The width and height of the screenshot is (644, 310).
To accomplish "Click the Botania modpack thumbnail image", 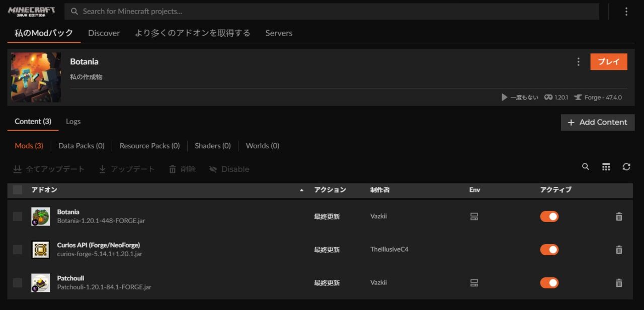I will 36,77.
